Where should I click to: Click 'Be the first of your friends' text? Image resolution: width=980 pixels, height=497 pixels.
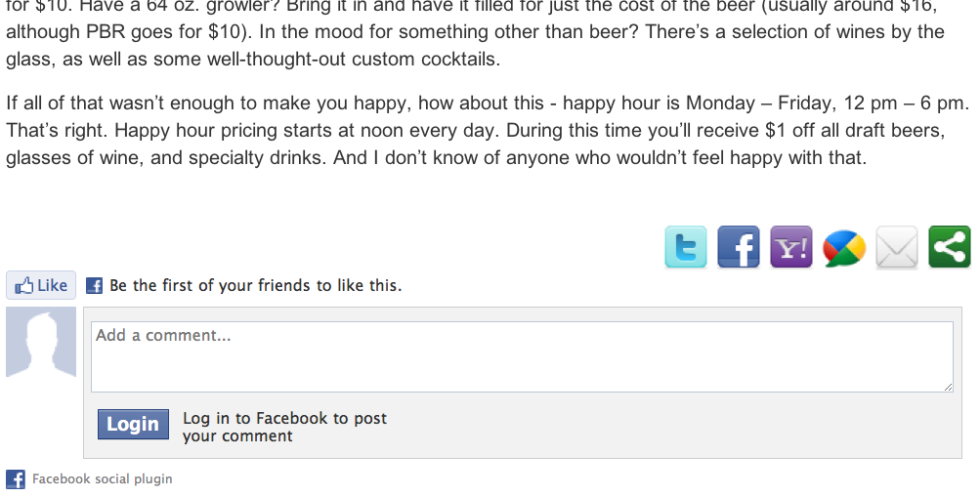[x=255, y=285]
